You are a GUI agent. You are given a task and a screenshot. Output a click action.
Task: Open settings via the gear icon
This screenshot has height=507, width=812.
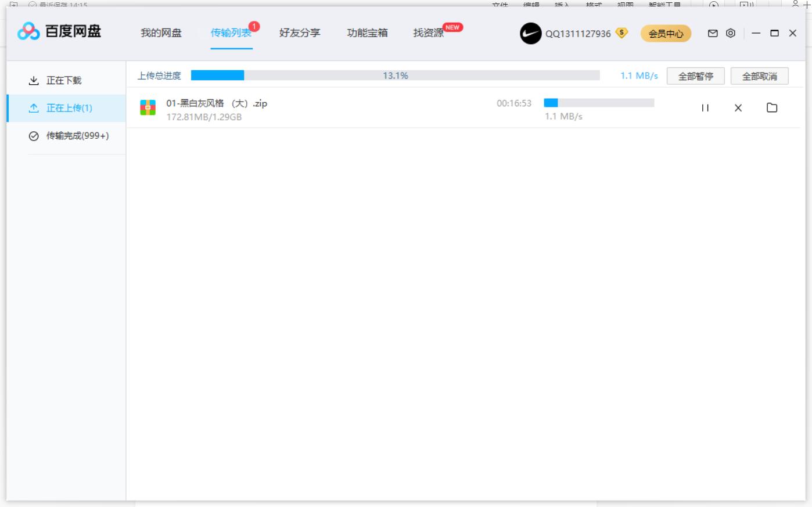click(730, 33)
